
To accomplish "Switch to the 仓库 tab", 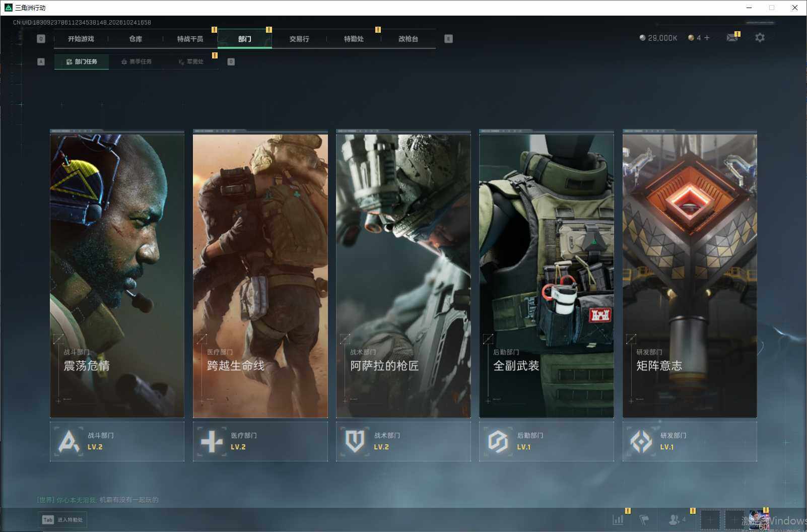I will (136, 39).
